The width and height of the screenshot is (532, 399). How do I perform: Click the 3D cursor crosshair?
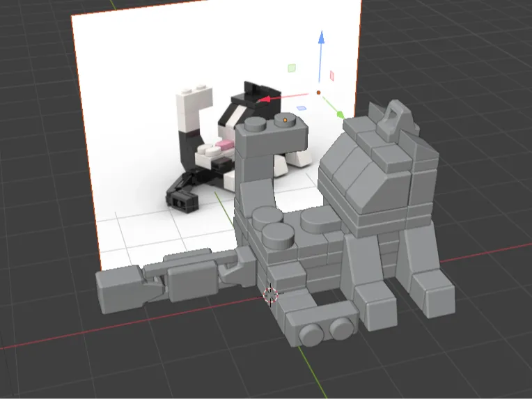click(270, 295)
